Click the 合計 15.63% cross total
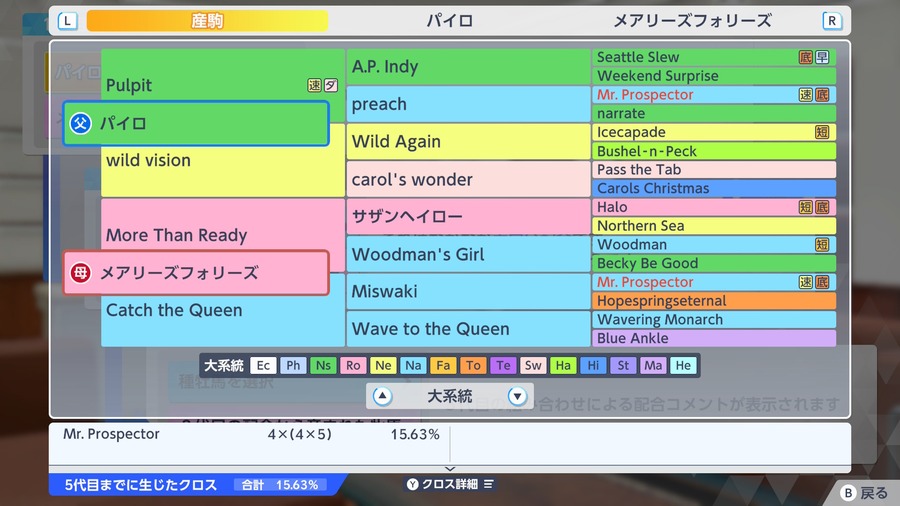900x506 pixels. [x=280, y=485]
